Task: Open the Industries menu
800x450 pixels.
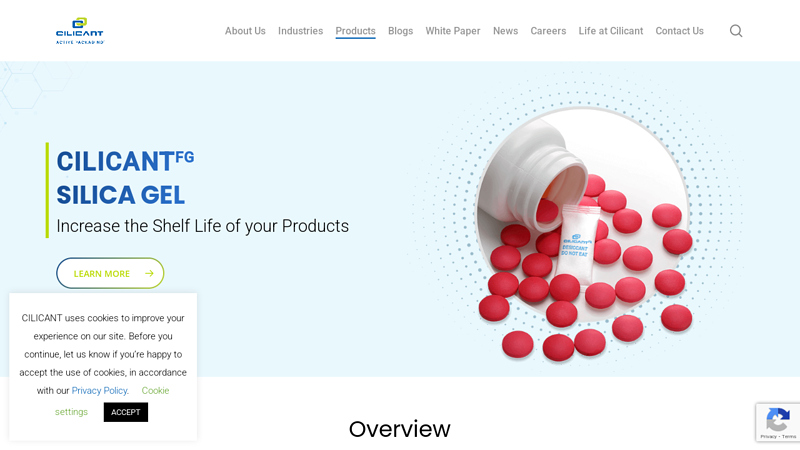Action: pos(301,31)
